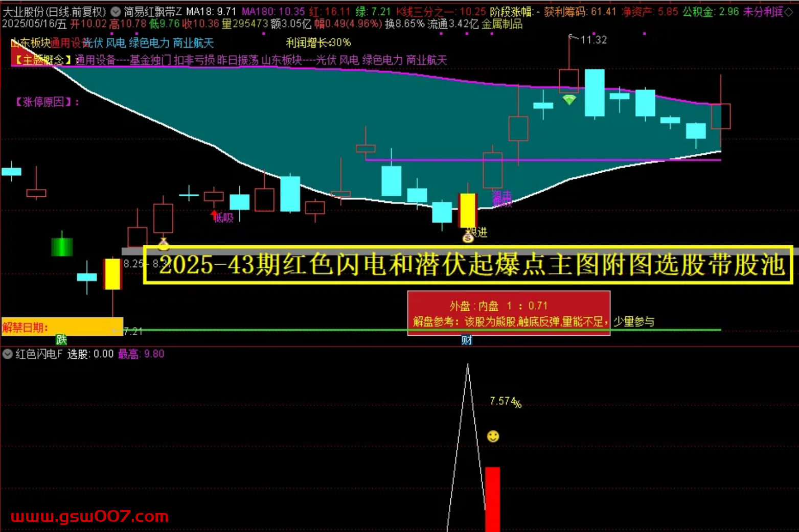Click the K线三分之一: 10.25 value

441,11
